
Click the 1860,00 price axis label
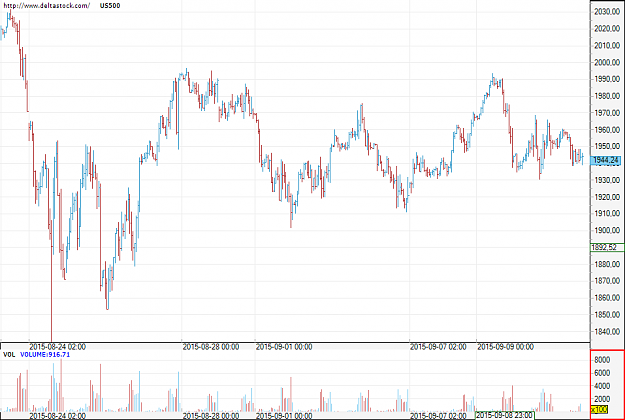(607, 298)
